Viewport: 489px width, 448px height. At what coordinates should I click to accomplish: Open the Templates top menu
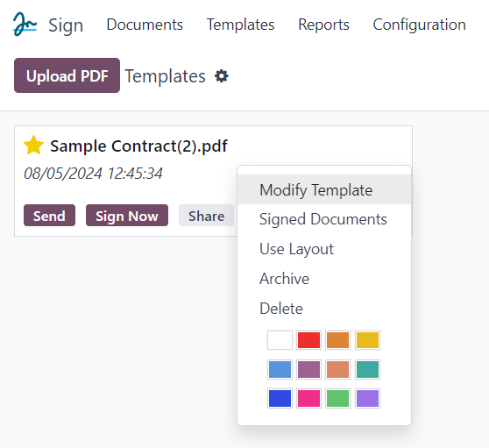click(240, 25)
